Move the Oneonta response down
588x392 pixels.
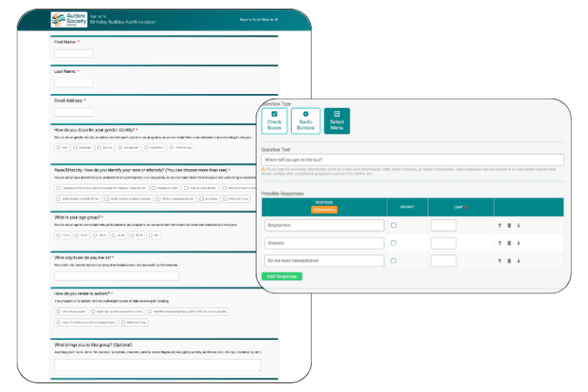tap(518, 243)
